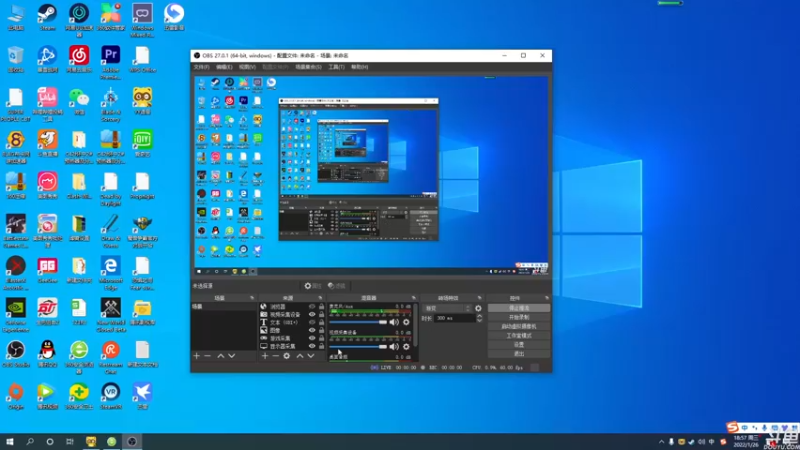Viewport: 800px width, 450px height.
Task: Open WeChat desktop icon
Action: point(79,102)
